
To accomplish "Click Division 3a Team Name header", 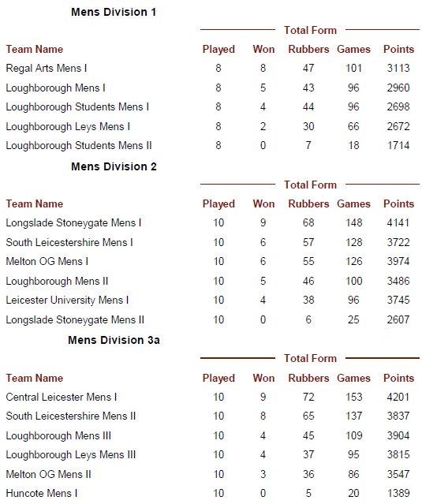I will 35,378.
